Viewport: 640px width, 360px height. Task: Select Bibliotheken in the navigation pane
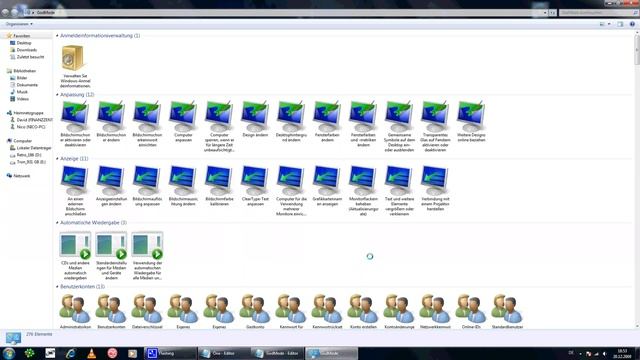point(24,71)
